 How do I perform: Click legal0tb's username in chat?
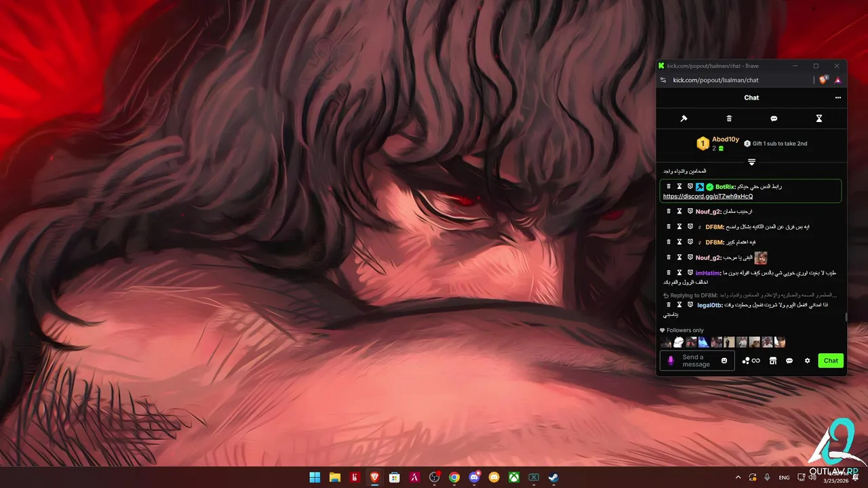coord(710,305)
